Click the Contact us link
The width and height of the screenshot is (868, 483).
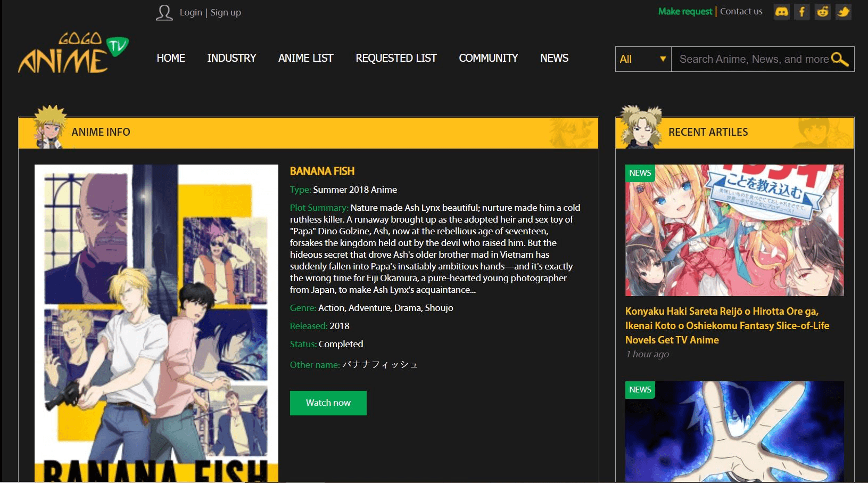click(741, 11)
